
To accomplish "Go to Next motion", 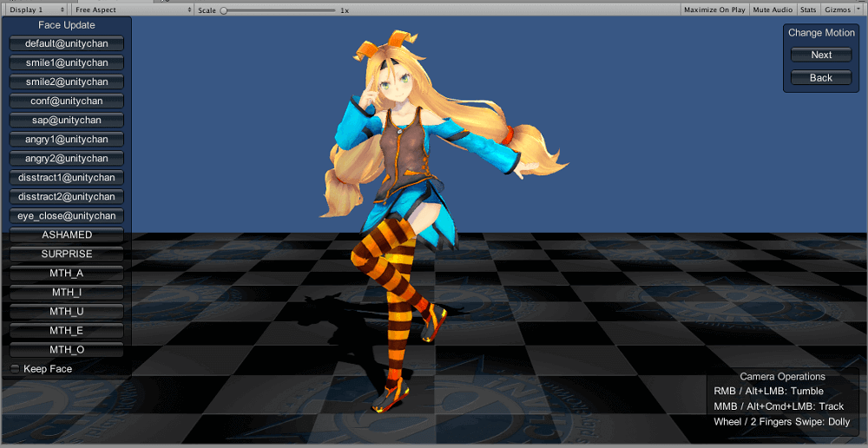I will 821,56.
